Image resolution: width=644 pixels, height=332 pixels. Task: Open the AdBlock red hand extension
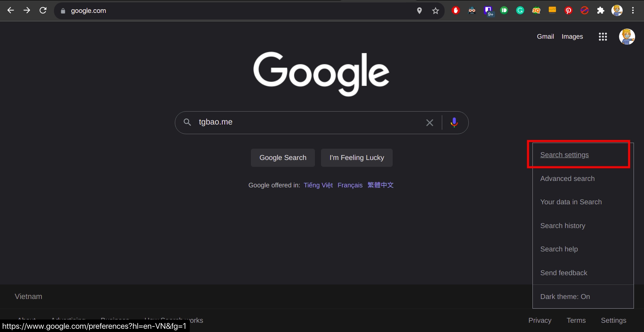[456, 11]
